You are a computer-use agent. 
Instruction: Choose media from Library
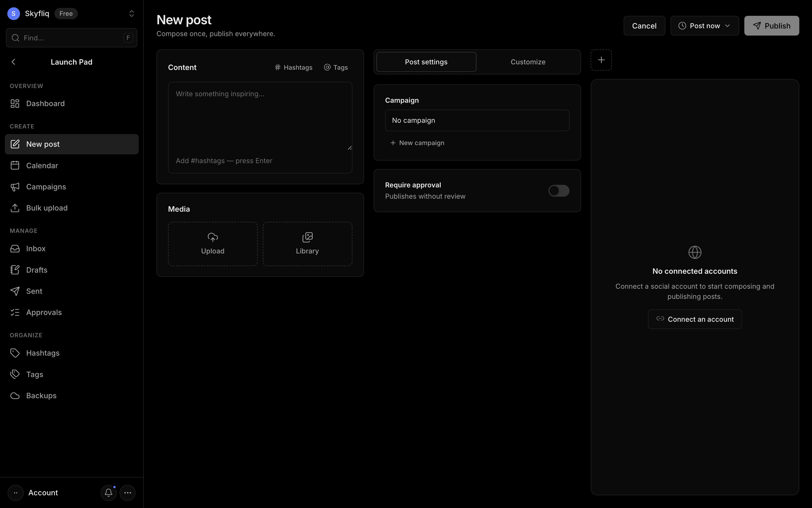(307, 244)
